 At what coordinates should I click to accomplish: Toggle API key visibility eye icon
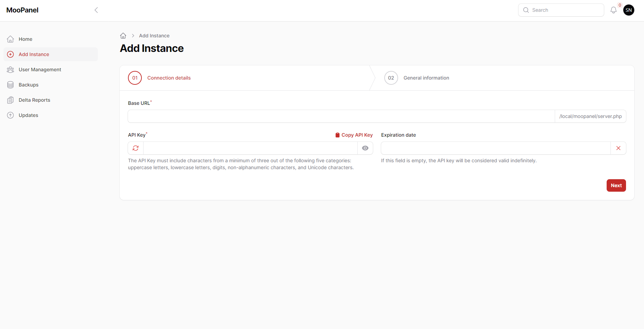365,148
